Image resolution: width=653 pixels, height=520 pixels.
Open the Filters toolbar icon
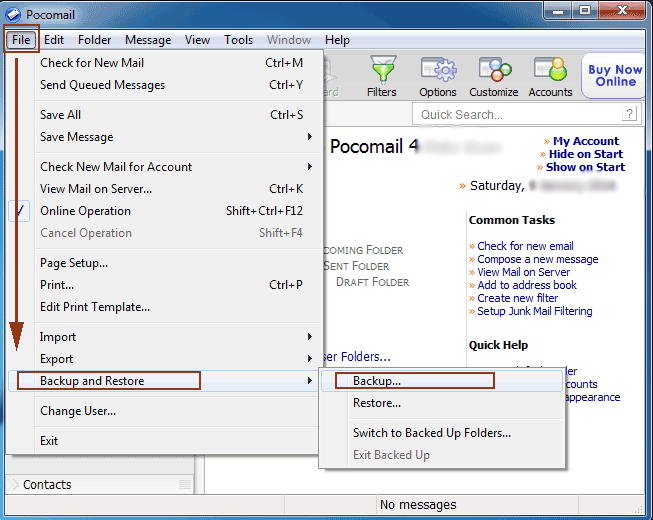(x=382, y=76)
